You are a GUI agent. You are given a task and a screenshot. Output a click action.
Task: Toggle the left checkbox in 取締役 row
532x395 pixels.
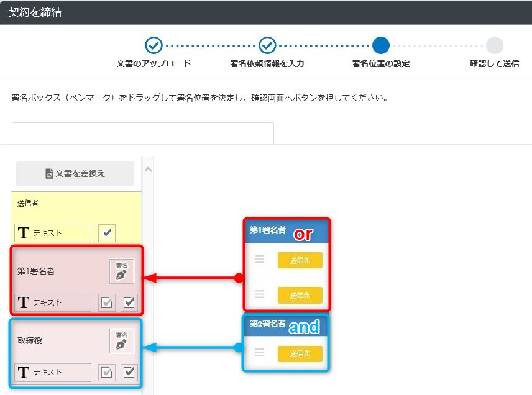point(107,372)
